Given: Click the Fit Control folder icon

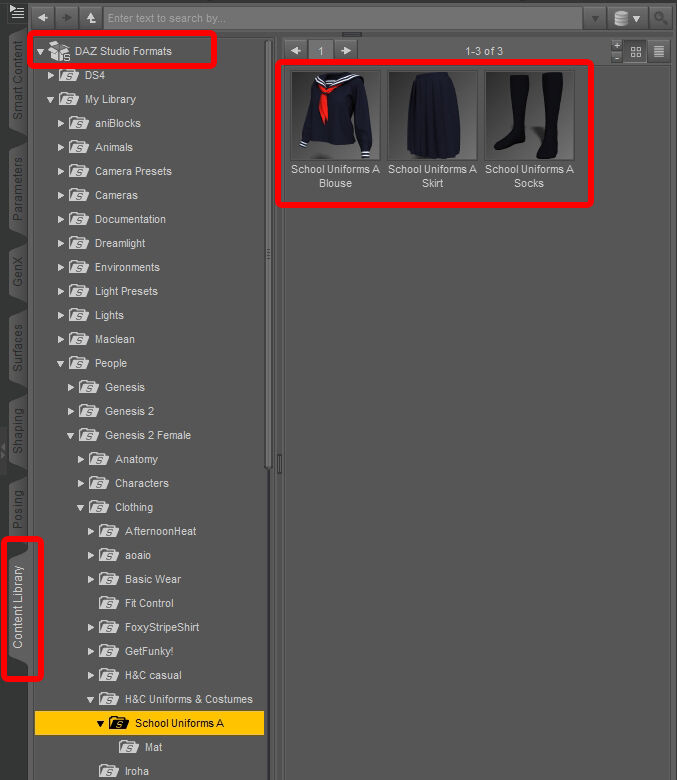Looking at the screenshot, I should pos(108,603).
